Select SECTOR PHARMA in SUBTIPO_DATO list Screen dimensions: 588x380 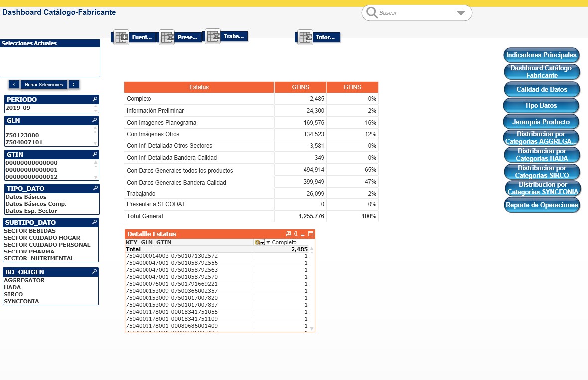(x=29, y=252)
